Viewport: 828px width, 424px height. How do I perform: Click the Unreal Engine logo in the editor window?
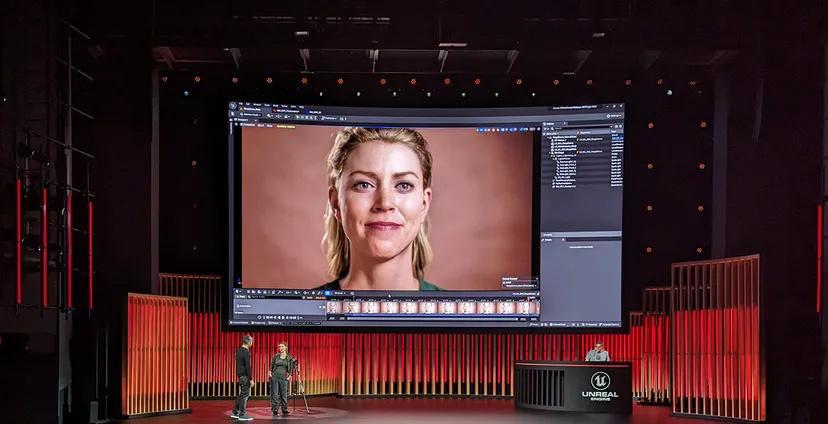pyautogui.click(x=233, y=106)
